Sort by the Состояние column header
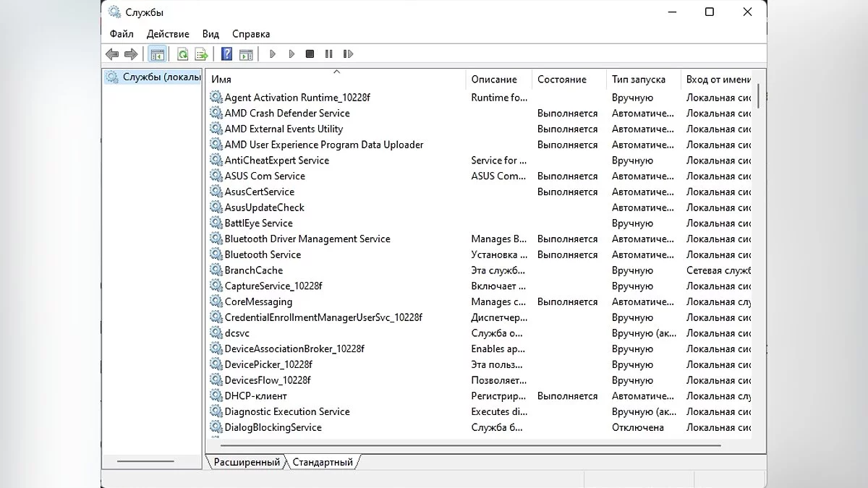Image resolution: width=868 pixels, height=488 pixels. [x=561, y=80]
